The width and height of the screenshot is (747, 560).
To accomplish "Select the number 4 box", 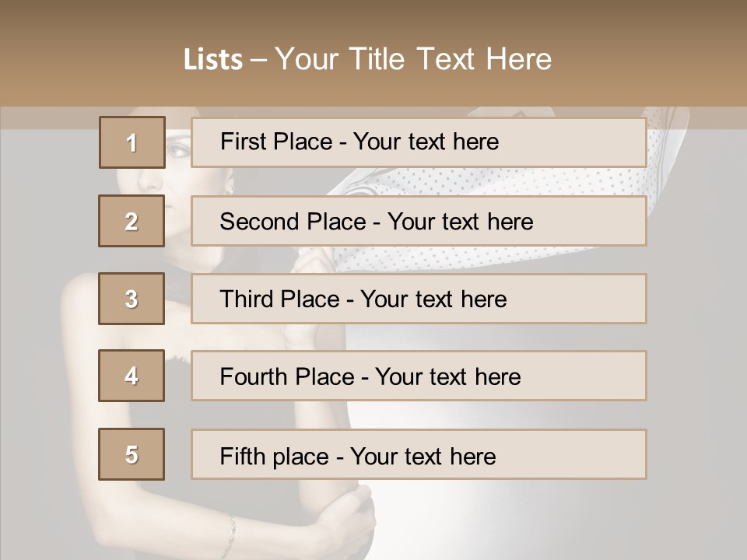I will click(132, 376).
